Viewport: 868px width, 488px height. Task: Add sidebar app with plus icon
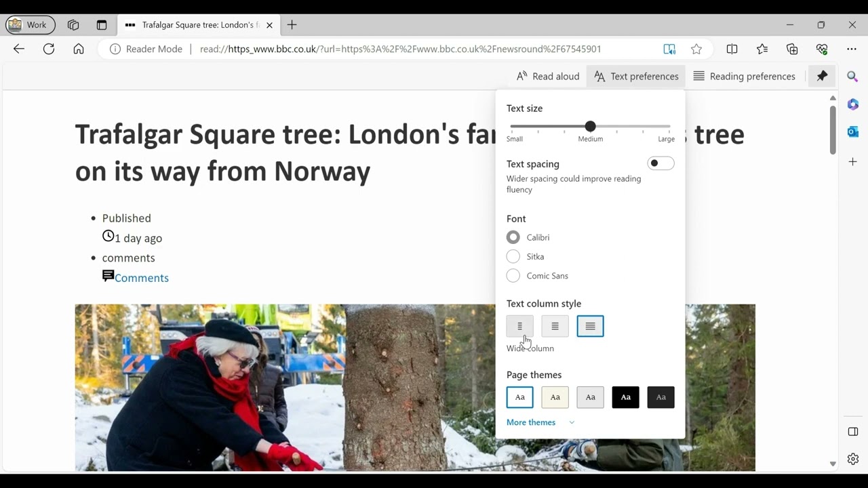tap(853, 161)
